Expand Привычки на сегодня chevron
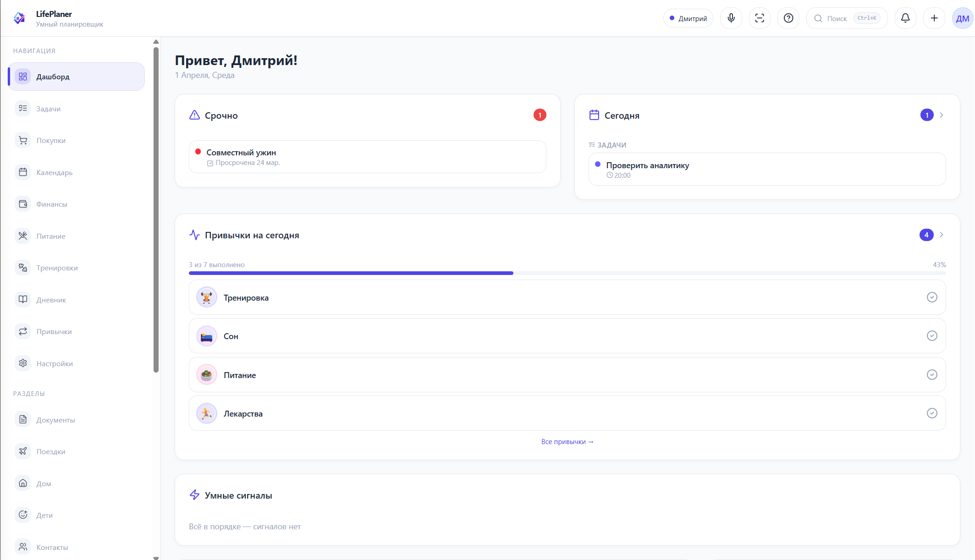The height and width of the screenshot is (560, 975). coord(941,235)
